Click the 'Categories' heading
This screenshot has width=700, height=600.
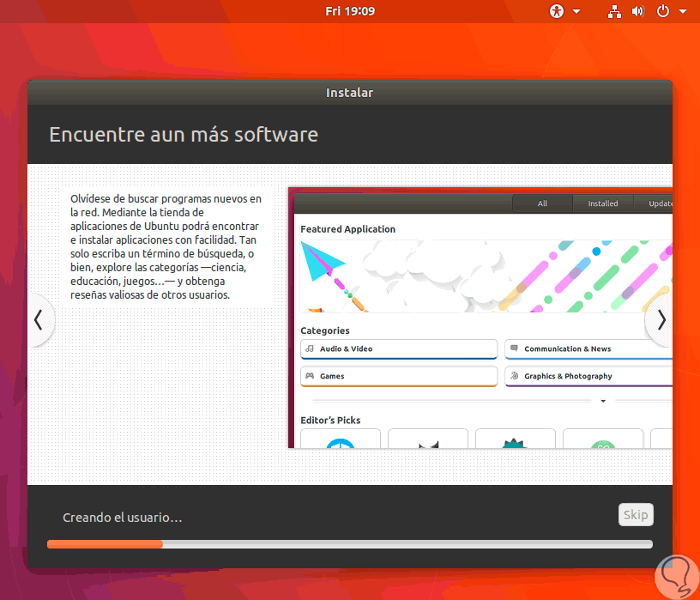click(x=325, y=330)
